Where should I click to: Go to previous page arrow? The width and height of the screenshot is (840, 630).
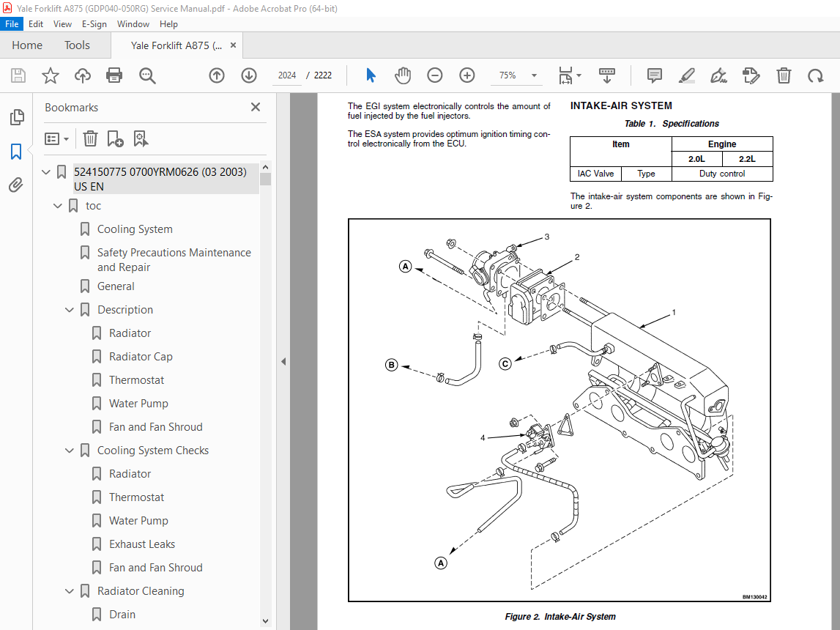(x=217, y=75)
